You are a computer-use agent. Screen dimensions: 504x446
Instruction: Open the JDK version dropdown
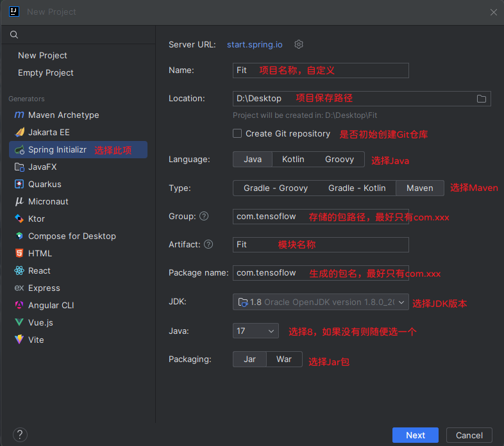point(321,302)
